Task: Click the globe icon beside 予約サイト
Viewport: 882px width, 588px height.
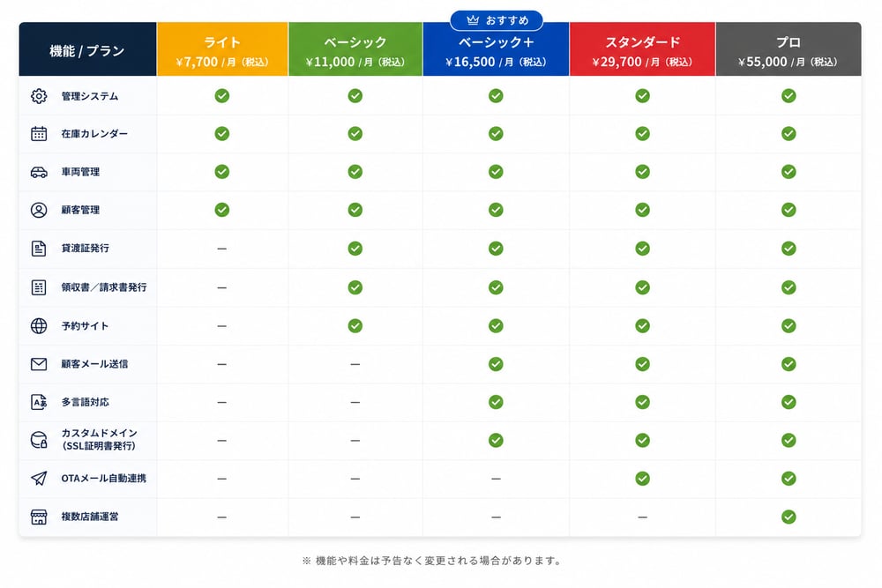Action: 39,326
